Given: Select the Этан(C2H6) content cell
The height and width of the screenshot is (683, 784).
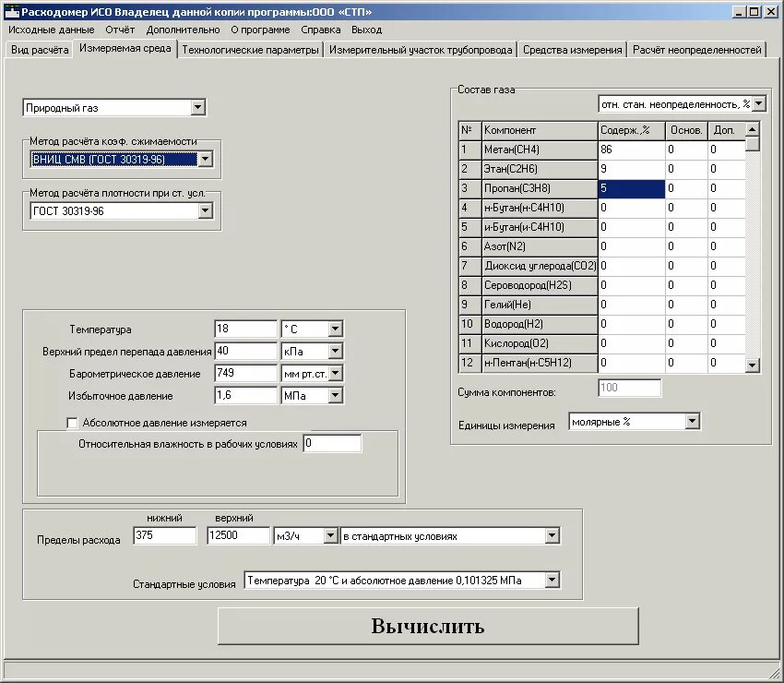Looking at the screenshot, I should (x=632, y=169).
